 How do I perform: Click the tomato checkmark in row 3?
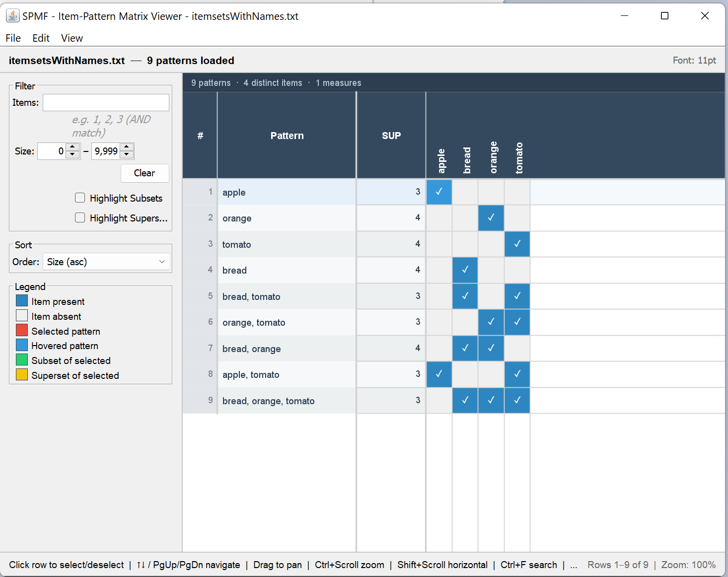pos(517,244)
